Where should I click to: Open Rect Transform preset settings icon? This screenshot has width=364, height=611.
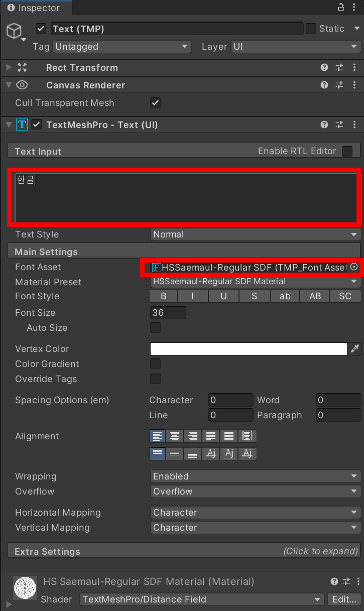pos(340,68)
